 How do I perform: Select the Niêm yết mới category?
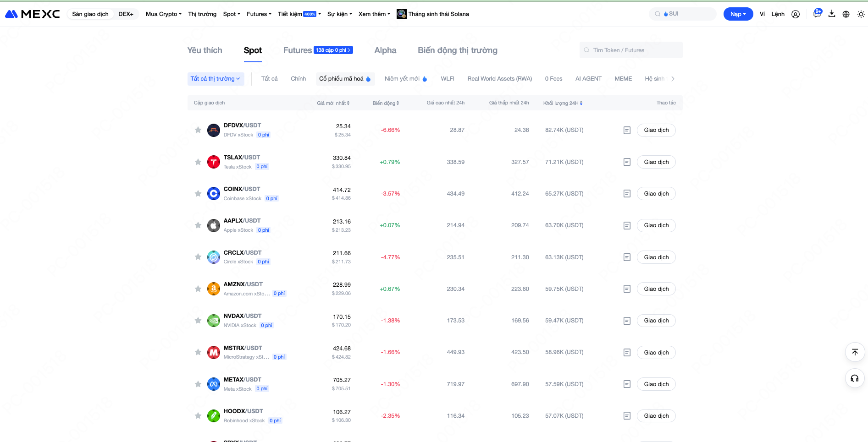pyautogui.click(x=406, y=79)
